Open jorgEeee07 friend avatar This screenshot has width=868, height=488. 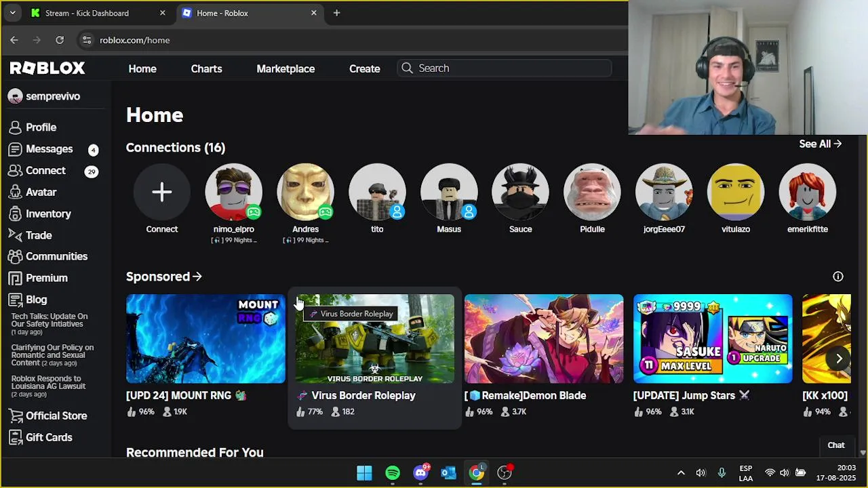click(x=664, y=192)
